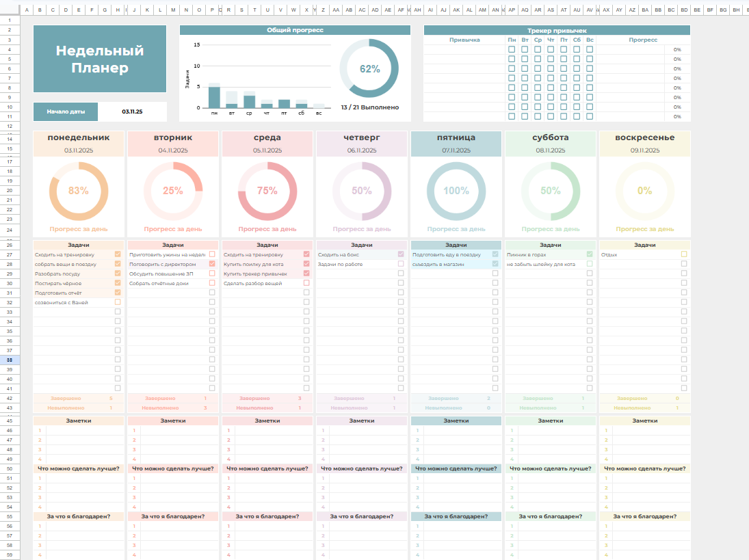Click the "понедельник" day header
Image resolution: width=749 pixels, height=560 pixels.
(79, 137)
